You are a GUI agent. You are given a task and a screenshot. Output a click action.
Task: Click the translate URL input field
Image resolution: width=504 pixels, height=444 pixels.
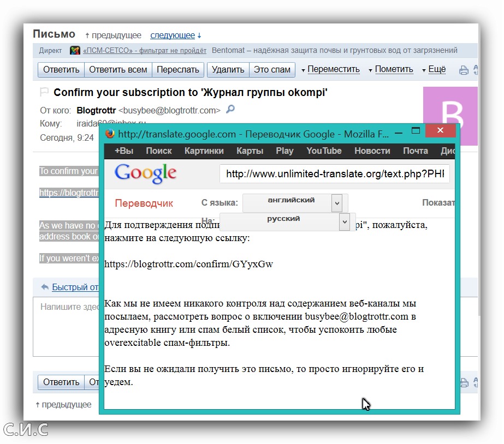tap(335, 174)
